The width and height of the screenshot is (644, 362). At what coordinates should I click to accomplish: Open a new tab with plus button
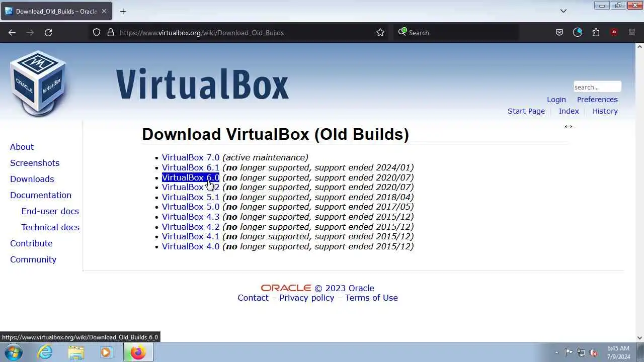coord(123,11)
